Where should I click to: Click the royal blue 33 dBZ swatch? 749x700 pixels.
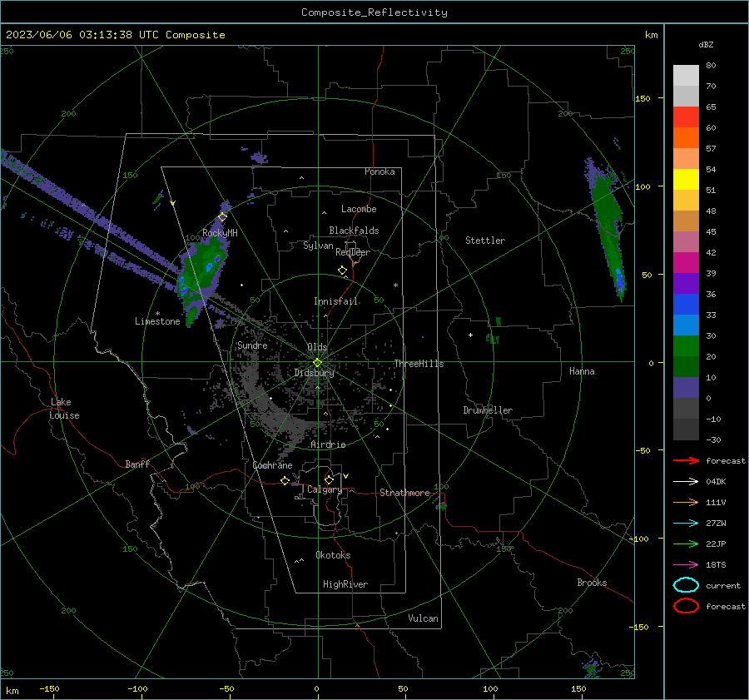click(686, 304)
